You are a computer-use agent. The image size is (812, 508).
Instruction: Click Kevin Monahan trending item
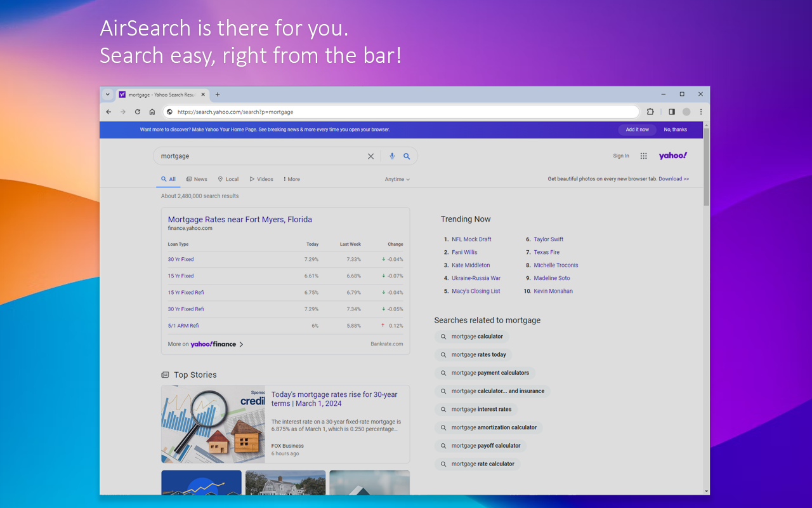pos(553,291)
